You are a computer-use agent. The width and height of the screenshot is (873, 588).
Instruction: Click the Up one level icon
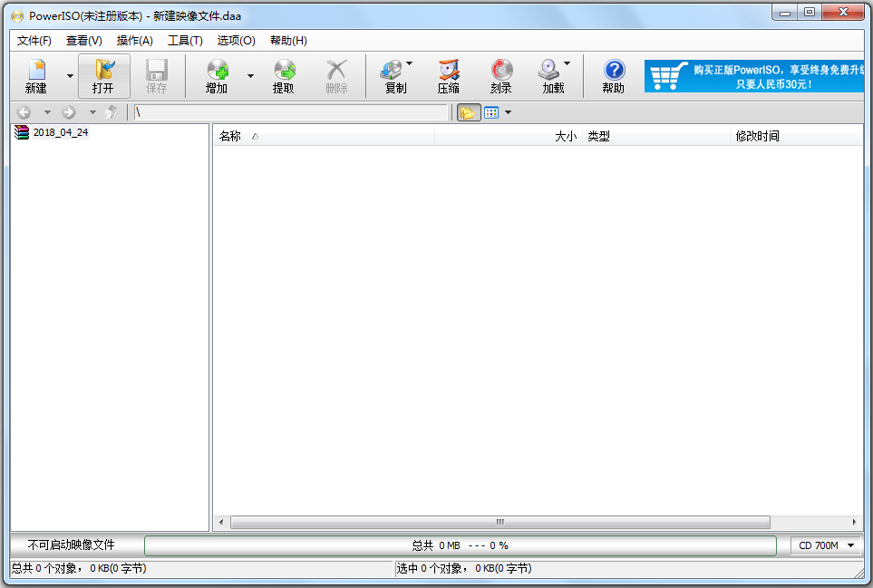click(112, 112)
